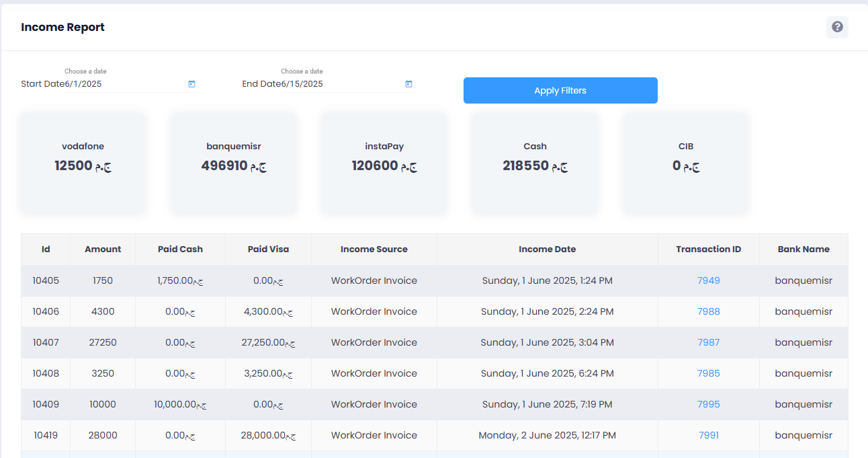Open transaction ID 7949 link
Image resolution: width=868 pixels, height=458 pixels.
(708, 280)
